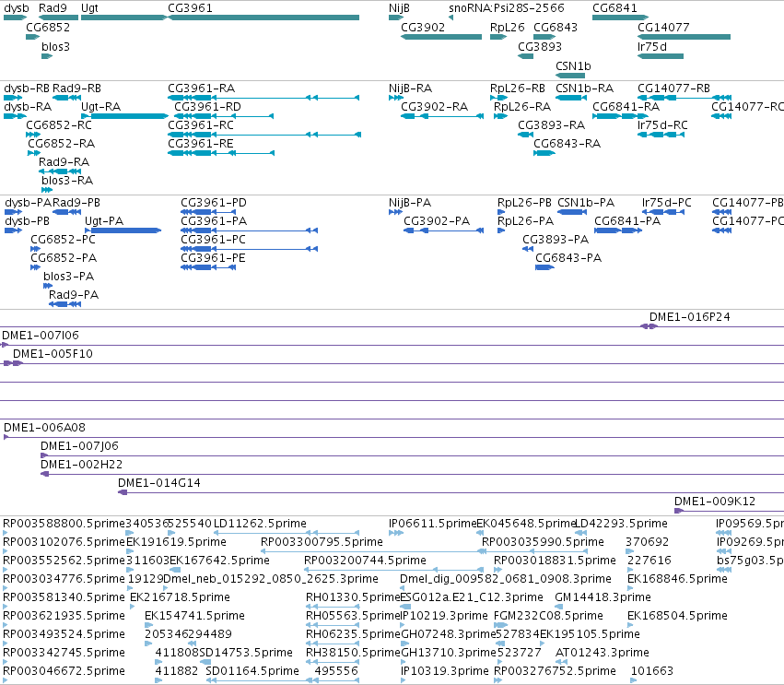The width and height of the screenshot is (784, 685).
Task: Open the 'DME1-014G14' BAC label
Action: 159,483
